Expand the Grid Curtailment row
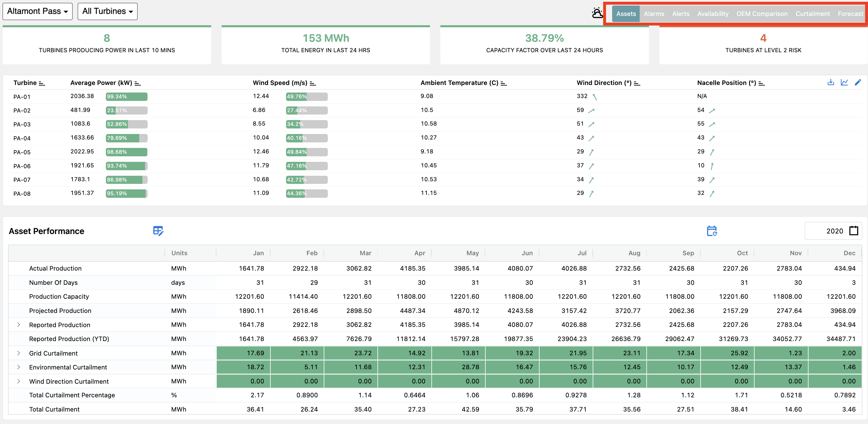 pos(19,353)
